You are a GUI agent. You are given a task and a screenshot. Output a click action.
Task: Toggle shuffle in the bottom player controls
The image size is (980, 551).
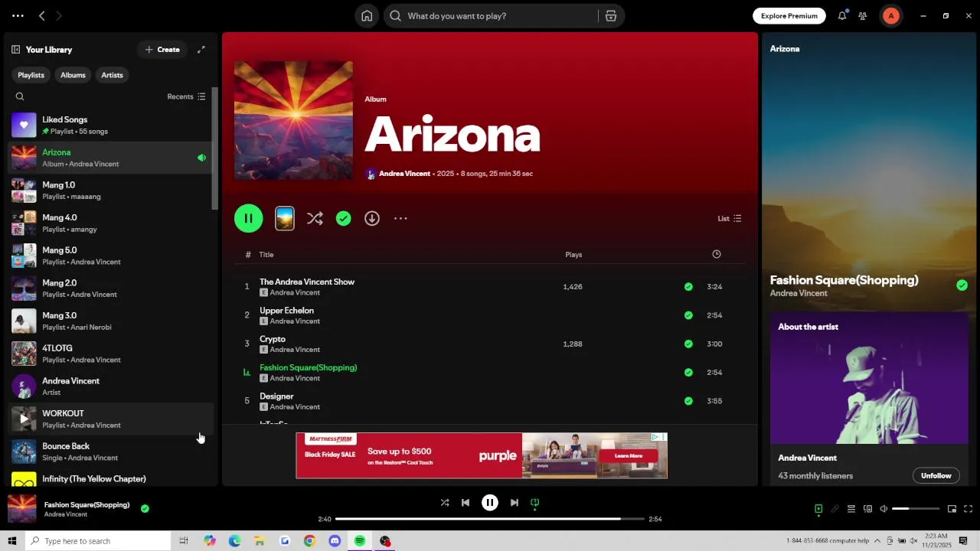pyautogui.click(x=445, y=503)
